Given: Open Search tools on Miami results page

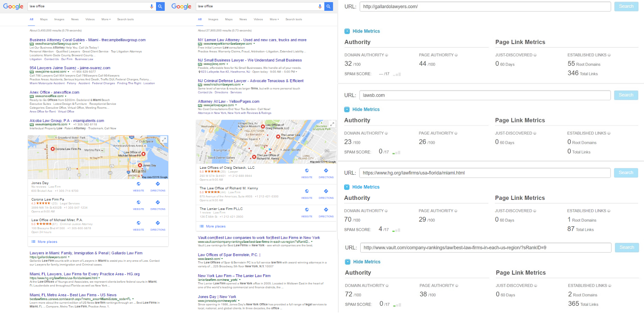Looking at the screenshot, I should pos(126,19).
